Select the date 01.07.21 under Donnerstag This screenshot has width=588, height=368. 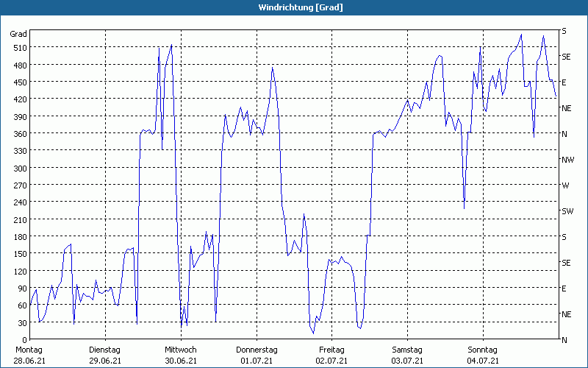pos(257,361)
